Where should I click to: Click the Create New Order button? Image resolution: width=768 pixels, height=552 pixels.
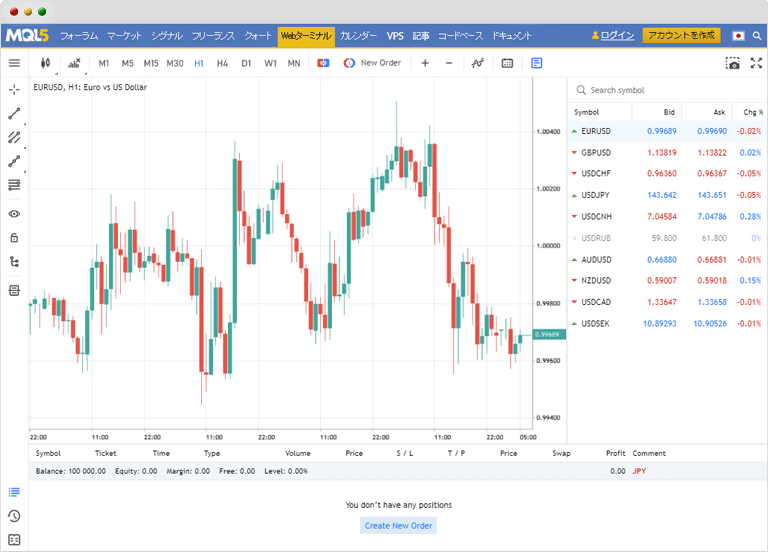point(398,525)
